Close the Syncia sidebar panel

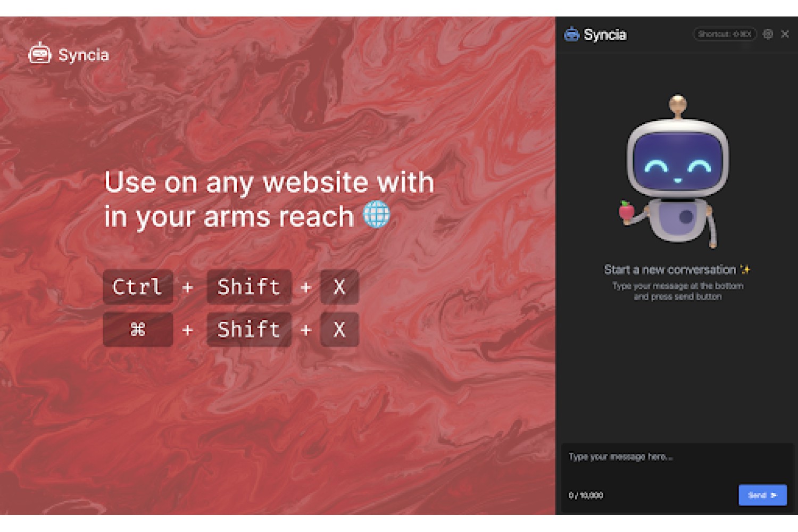pos(785,34)
